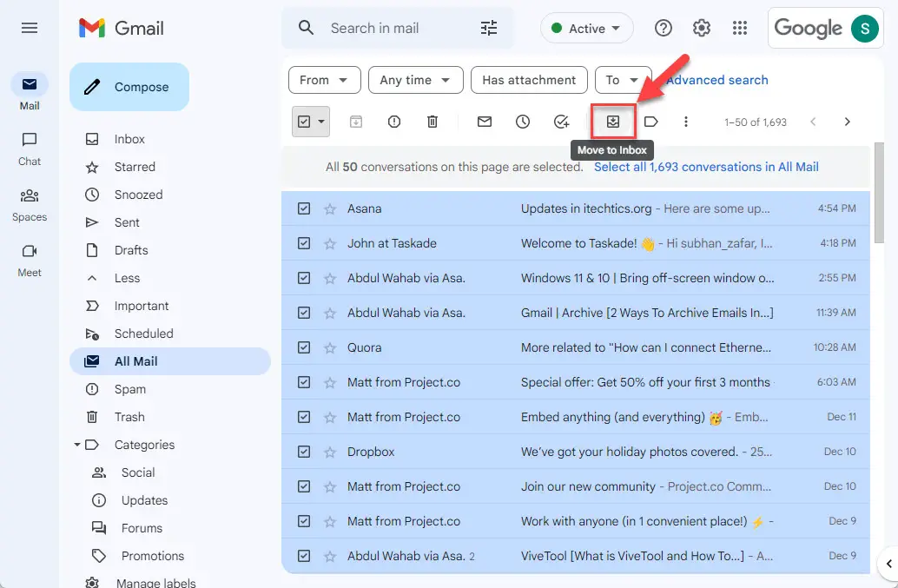Viewport: 898px width, 588px height.
Task: Open the Drafts folder
Action: pos(169,250)
